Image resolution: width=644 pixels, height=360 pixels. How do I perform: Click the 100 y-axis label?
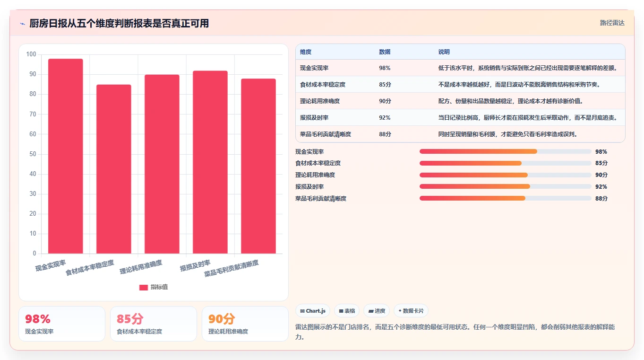(x=31, y=54)
